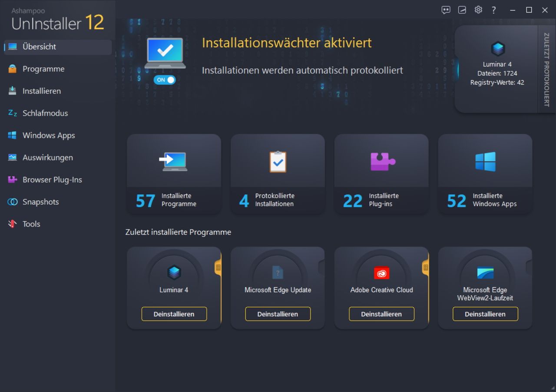The image size is (556, 392).
Task: Uninstall Microsoft Edge Update with Deinstallieren
Action: [278, 314]
